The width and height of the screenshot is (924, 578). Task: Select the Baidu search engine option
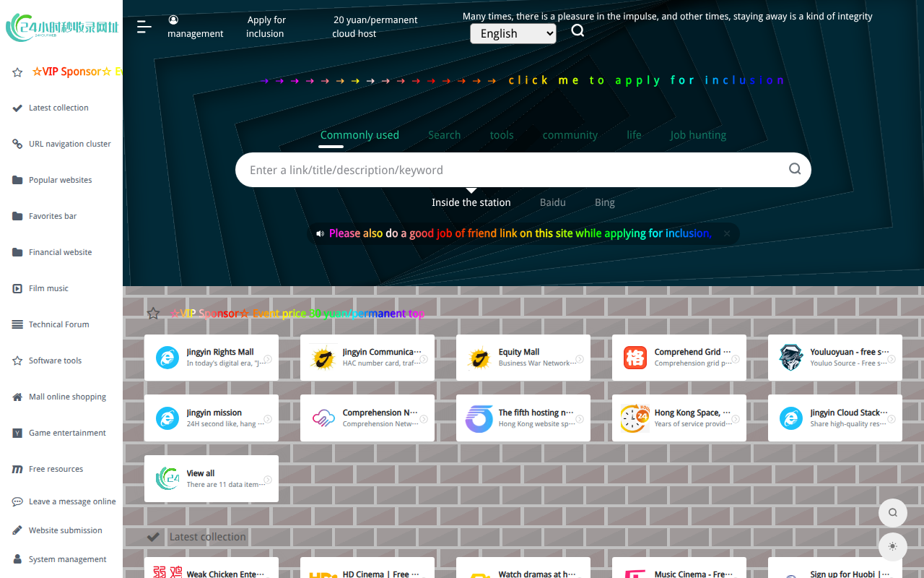pos(552,202)
